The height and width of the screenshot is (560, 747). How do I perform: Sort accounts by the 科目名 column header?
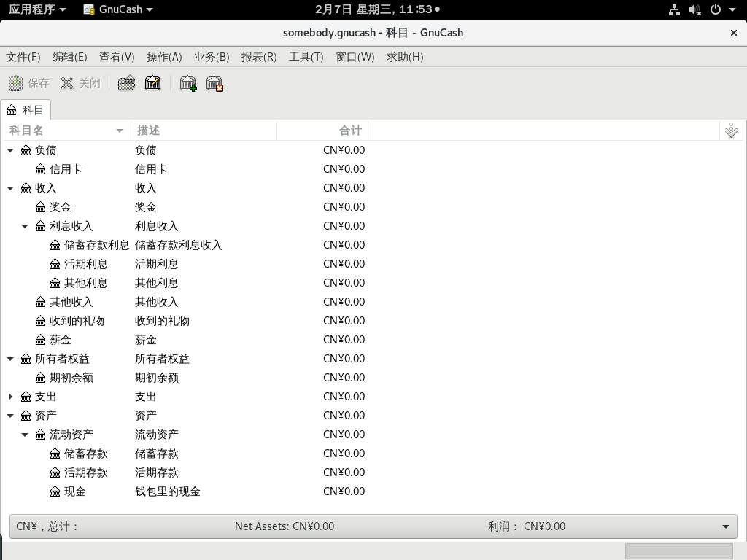[x=66, y=131]
